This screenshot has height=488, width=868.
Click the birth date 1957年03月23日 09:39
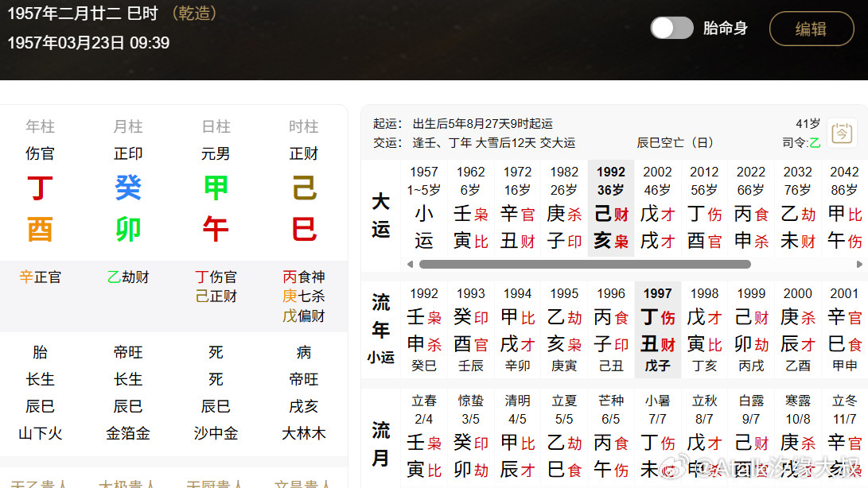pos(88,43)
